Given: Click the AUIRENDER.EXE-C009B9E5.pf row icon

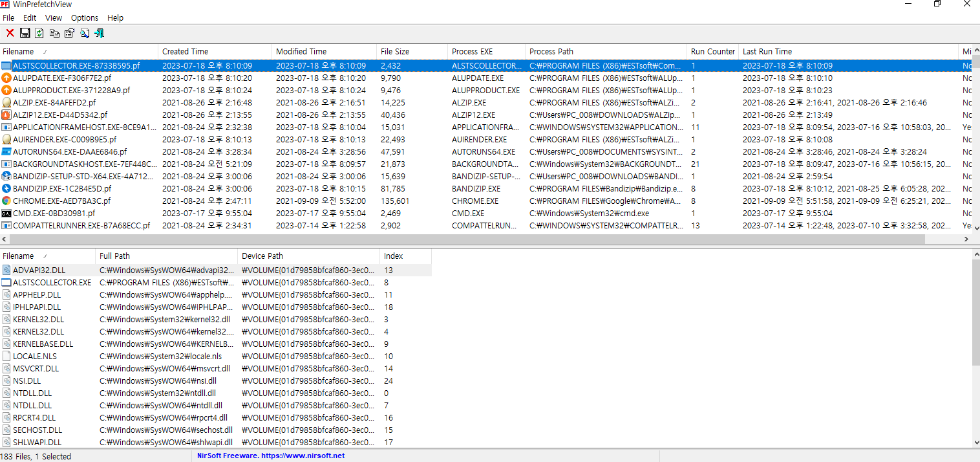Looking at the screenshot, I should 6,140.
